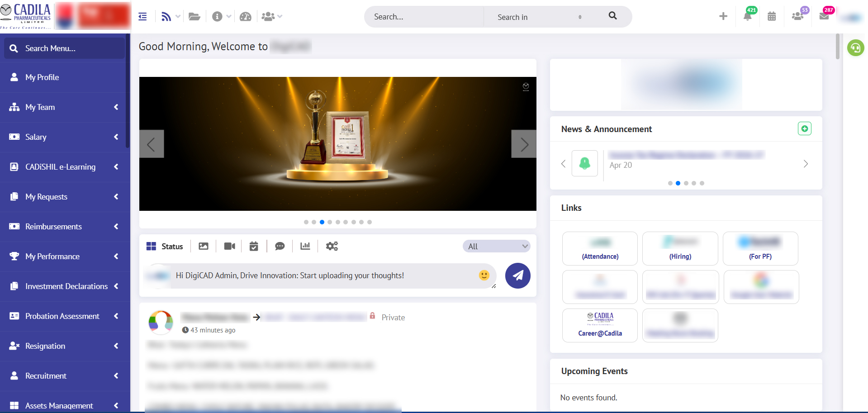Viewport: 868px width, 413px height.
Task: Send the post with the paper plane button
Action: click(x=517, y=275)
